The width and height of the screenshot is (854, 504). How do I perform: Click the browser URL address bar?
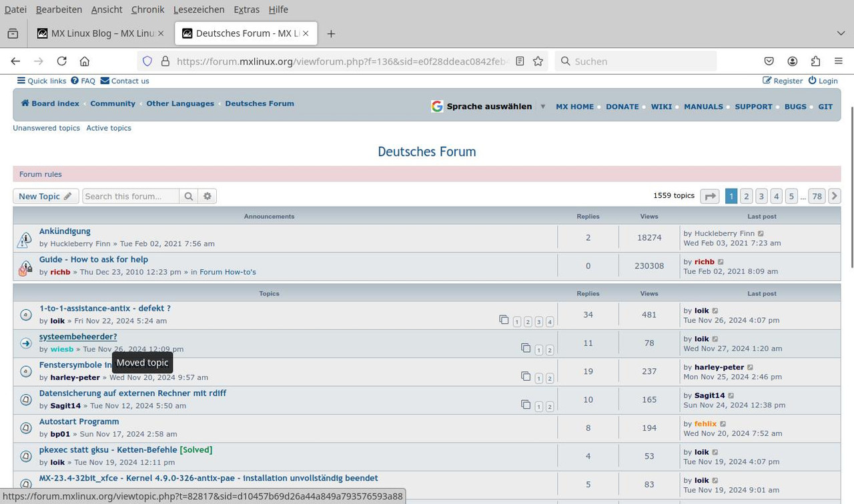tap(342, 61)
